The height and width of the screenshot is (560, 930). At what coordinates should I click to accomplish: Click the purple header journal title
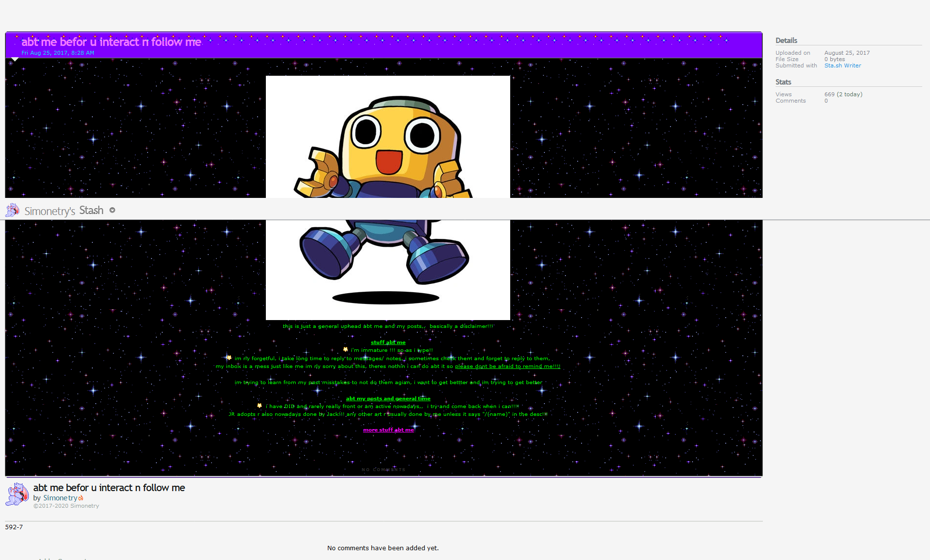[x=111, y=42]
